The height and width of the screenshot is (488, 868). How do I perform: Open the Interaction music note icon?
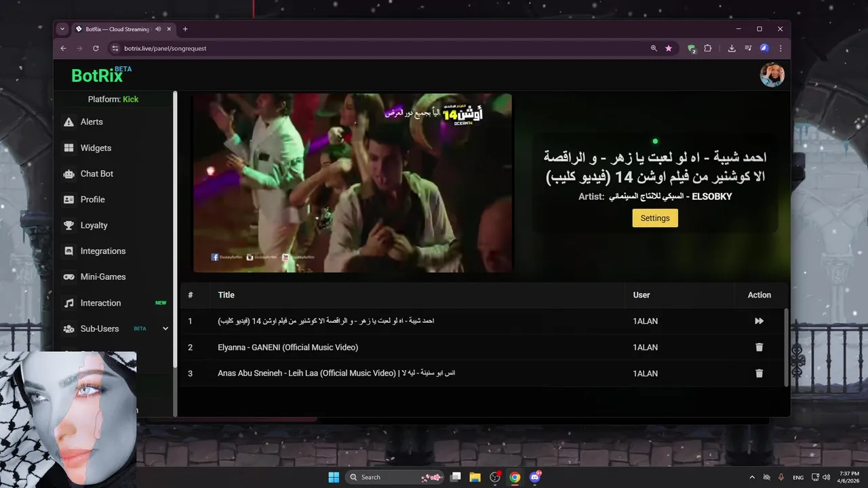pyautogui.click(x=68, y=303)
